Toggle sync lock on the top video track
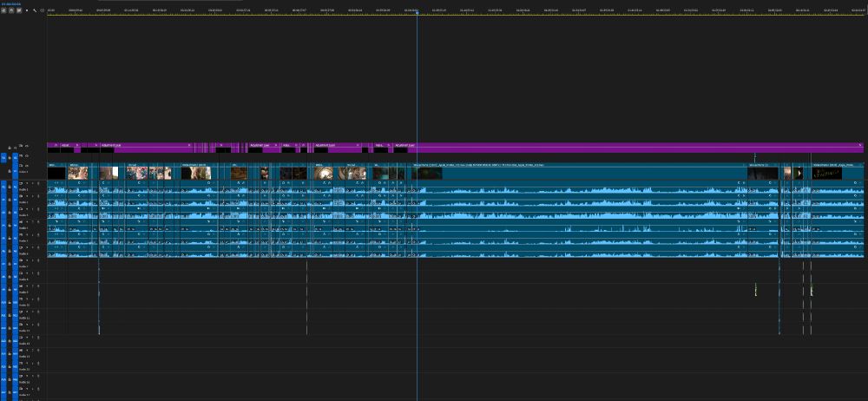868x401 pixels. (x=21, y=146)
